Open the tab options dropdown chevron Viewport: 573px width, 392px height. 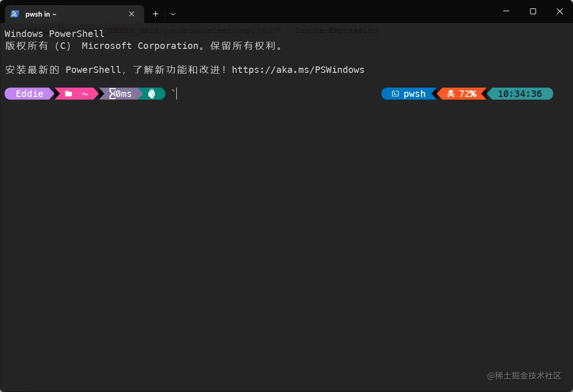click(173, 14)
